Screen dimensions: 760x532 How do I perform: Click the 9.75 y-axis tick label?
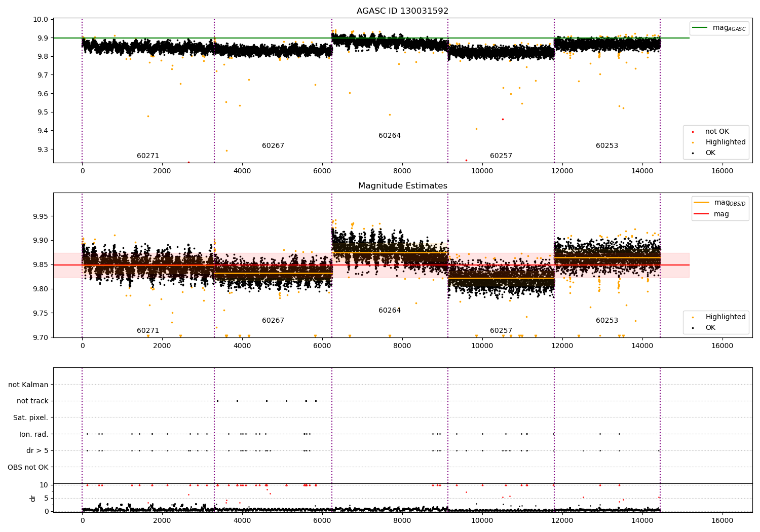[x=42, y=314]
